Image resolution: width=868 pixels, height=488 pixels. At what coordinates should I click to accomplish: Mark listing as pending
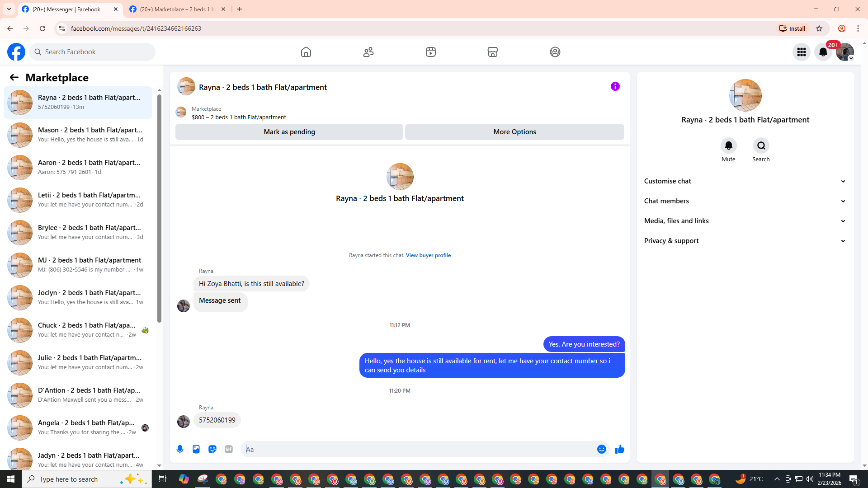289,132
